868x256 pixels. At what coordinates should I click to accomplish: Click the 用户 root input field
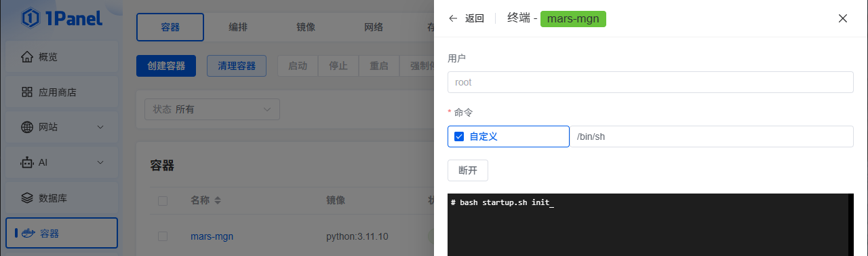[x=650, y=82]
